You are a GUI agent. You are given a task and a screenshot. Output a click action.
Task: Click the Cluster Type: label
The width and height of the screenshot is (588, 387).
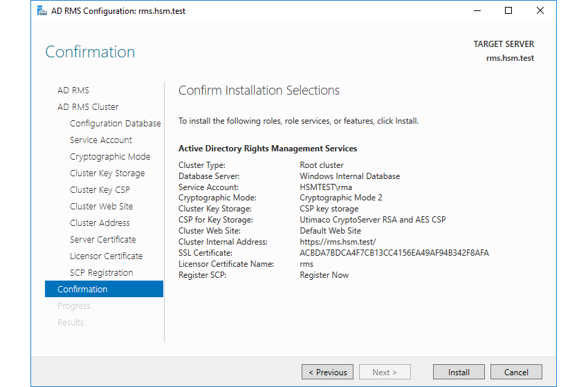pos(202,165)
